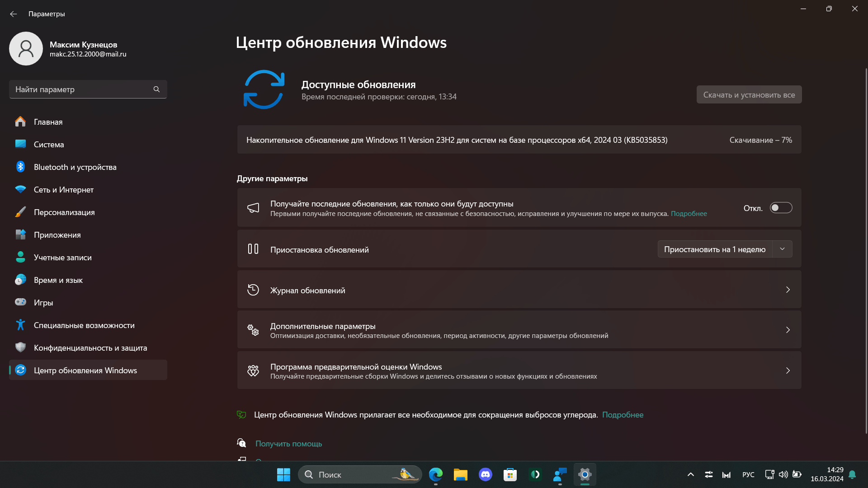Click the help chat icon beside Получить помощь

point(241,443)
